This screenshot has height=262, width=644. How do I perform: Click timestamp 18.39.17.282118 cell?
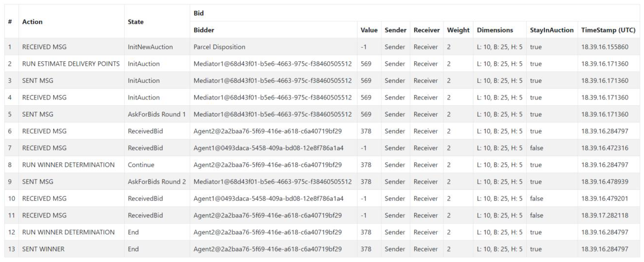click(x=605, y=215)
